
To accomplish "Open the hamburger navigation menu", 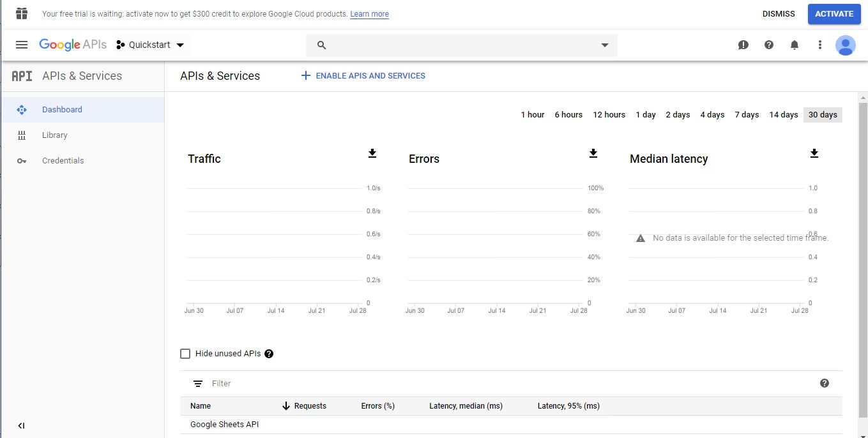I will pyautogui.click(x=21, y=45).
